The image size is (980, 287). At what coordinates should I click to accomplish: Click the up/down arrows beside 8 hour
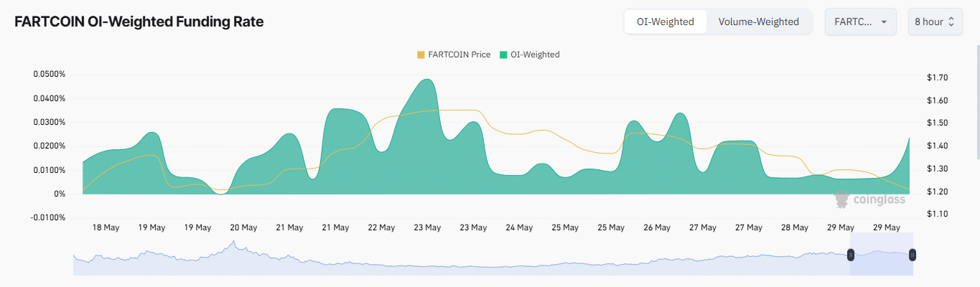951,22
